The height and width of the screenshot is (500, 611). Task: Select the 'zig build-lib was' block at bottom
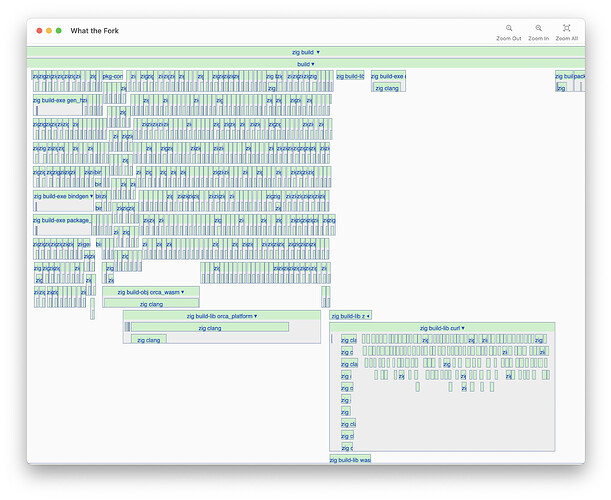point(350,460)
